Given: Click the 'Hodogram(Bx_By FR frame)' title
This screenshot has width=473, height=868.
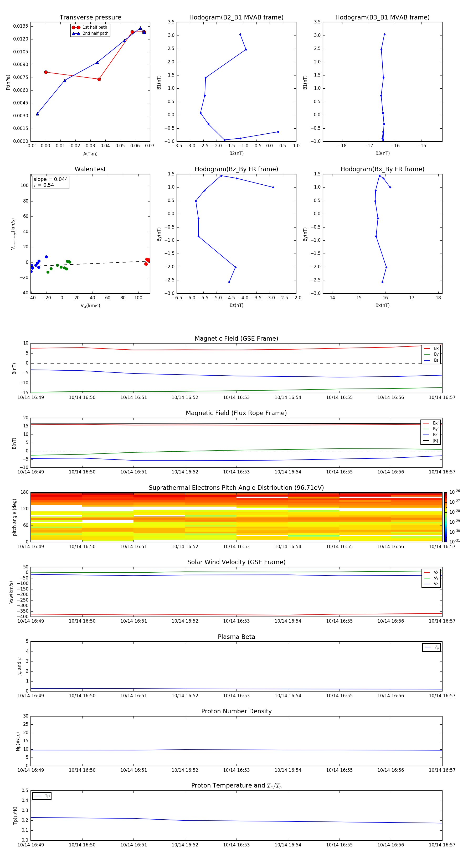Looking at the screenshot, I should point(382,169).
